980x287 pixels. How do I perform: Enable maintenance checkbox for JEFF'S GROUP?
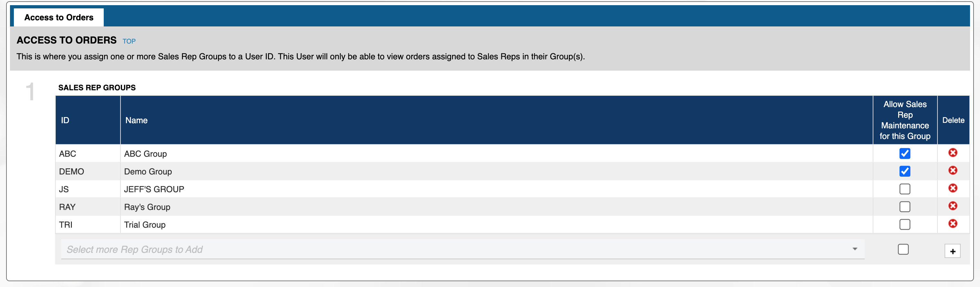[905, 189]
